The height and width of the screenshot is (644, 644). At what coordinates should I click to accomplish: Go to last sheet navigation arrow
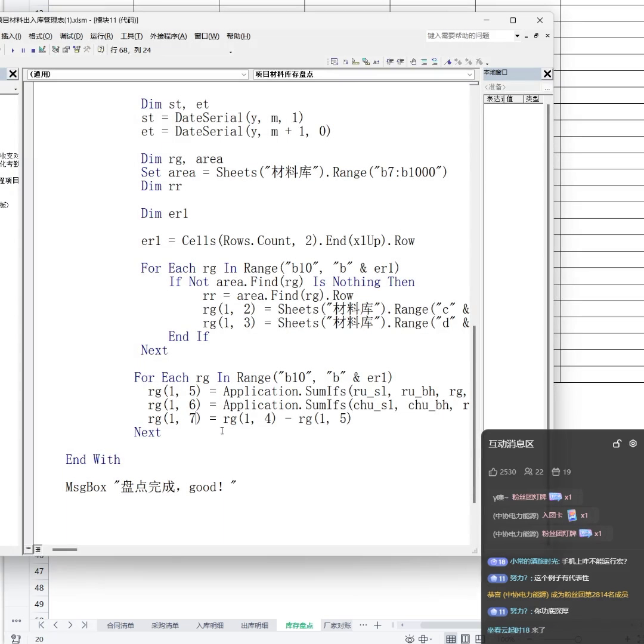[85, 625]
